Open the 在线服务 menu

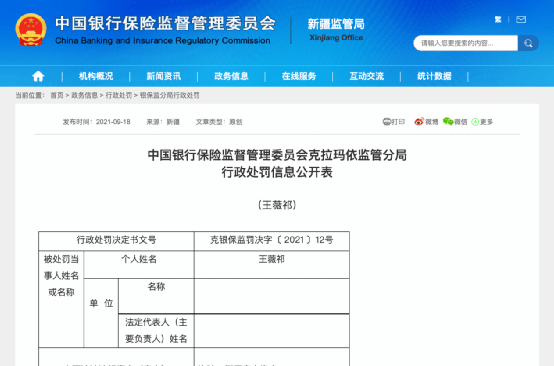[x=299, y=76]
